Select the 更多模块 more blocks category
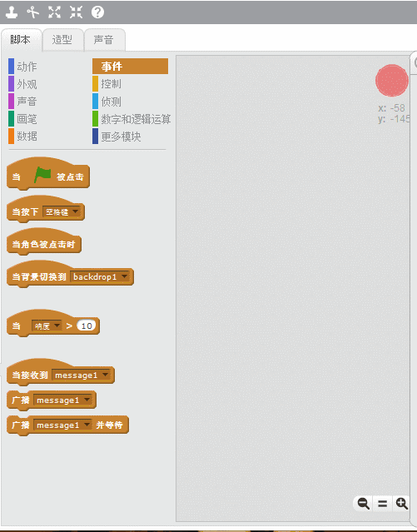417x532 pixels. click(117, 137)
